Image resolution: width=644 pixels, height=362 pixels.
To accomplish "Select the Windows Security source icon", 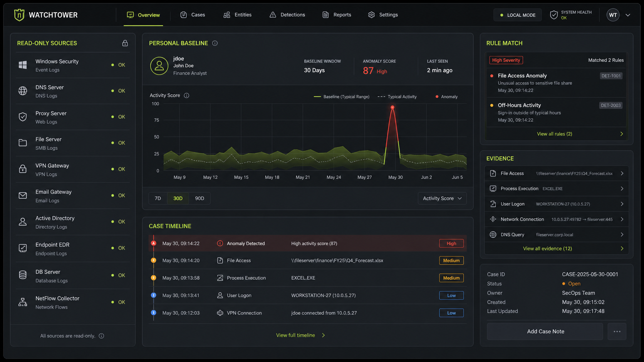I will 23,65.
